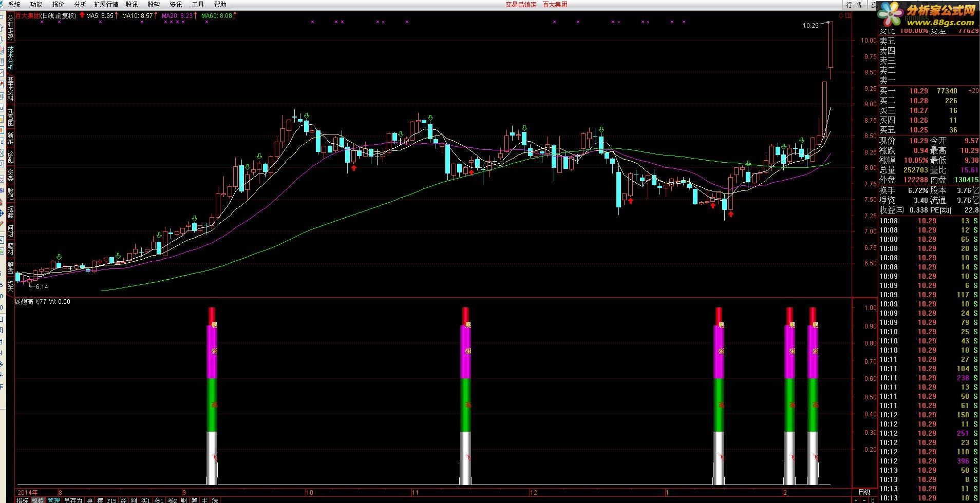Open the 分析 menu
This screenshot has width=980, height=503.
point(80,4)
